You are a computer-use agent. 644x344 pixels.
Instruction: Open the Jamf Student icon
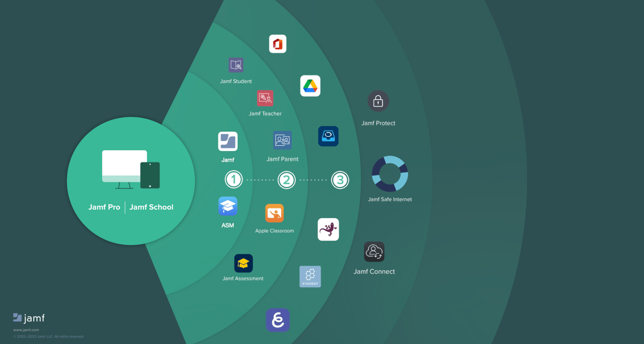(x=236, y=65)
